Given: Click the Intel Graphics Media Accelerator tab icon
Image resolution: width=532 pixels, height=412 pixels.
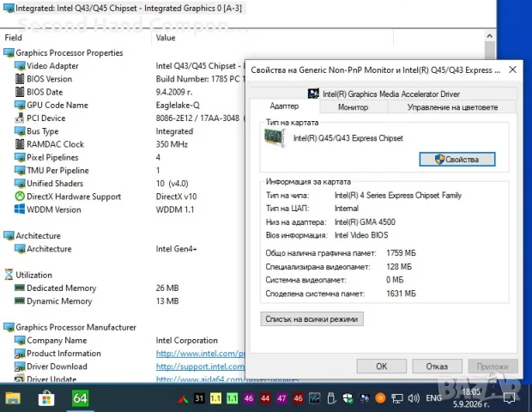Looking at the screenshot, I should pos(313,94).
